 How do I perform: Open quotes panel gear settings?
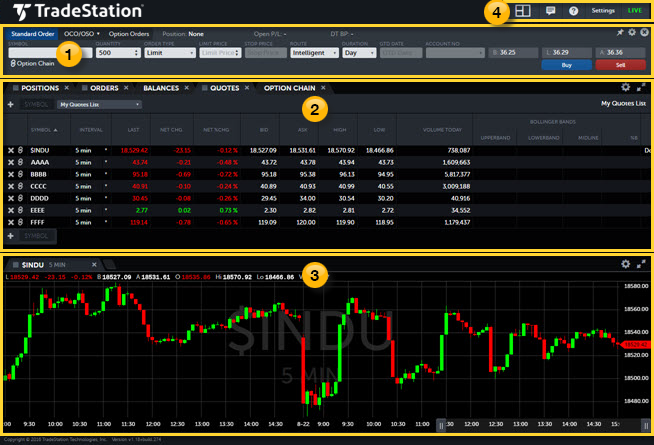[x=626, y=87]
